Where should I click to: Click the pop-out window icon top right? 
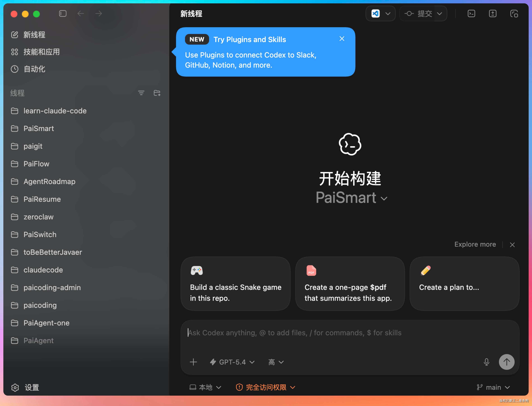(x=514, y=13)
